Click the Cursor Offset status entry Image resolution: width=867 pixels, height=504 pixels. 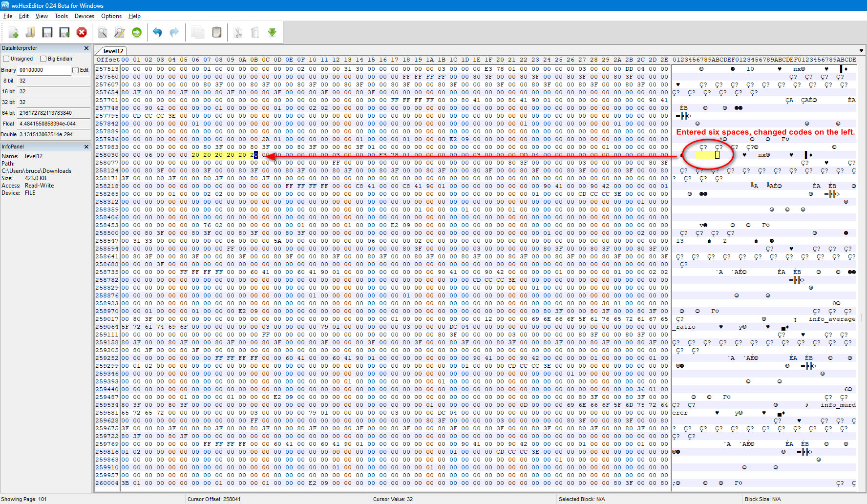214,499
